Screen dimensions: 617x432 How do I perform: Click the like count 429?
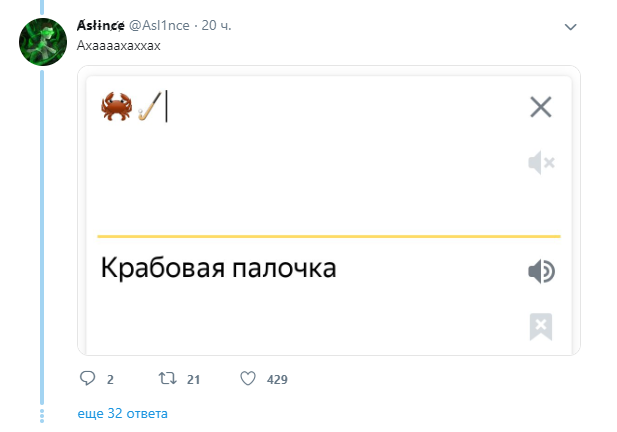[277, 380]
